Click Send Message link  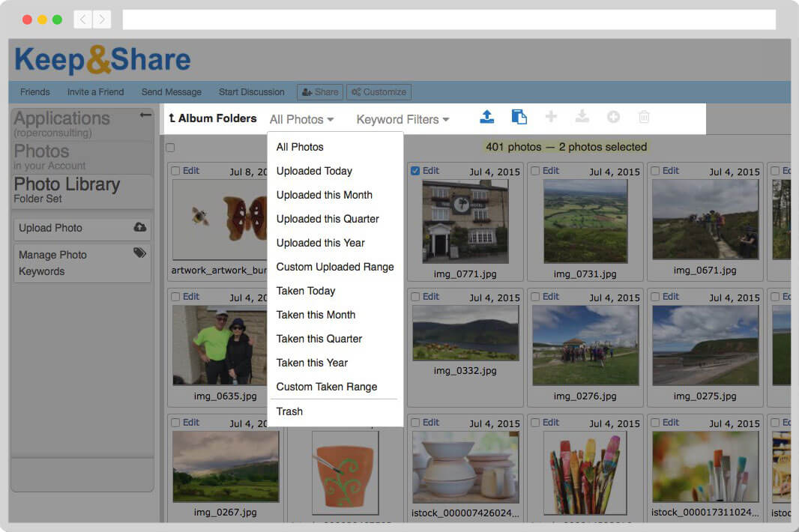171,92
